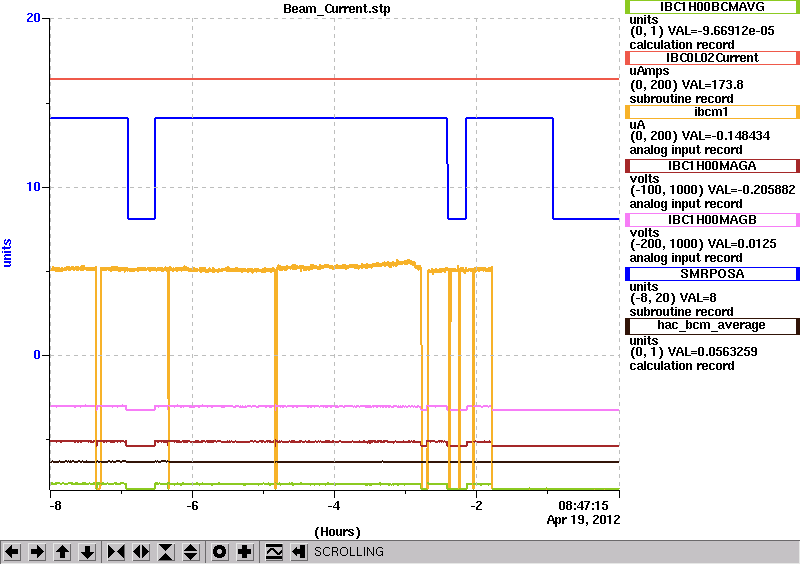Viewport: 800px width, 564px height.
Task: Click the Apr 19, 2012 date label
Action: point(583,520)
